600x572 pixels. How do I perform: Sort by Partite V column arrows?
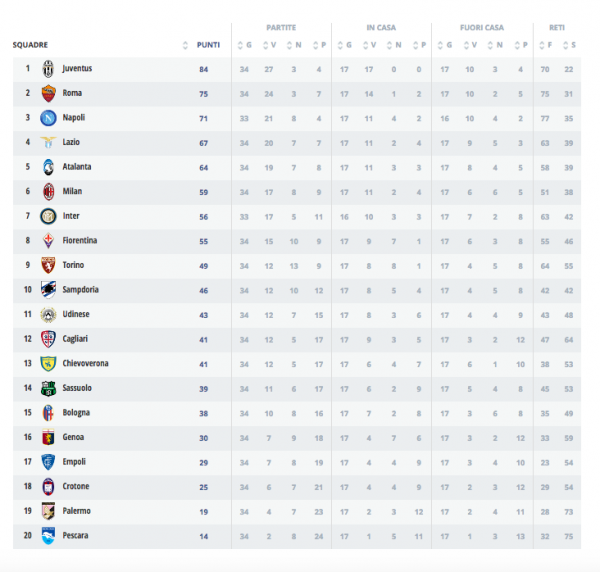[x=265, y=45]
